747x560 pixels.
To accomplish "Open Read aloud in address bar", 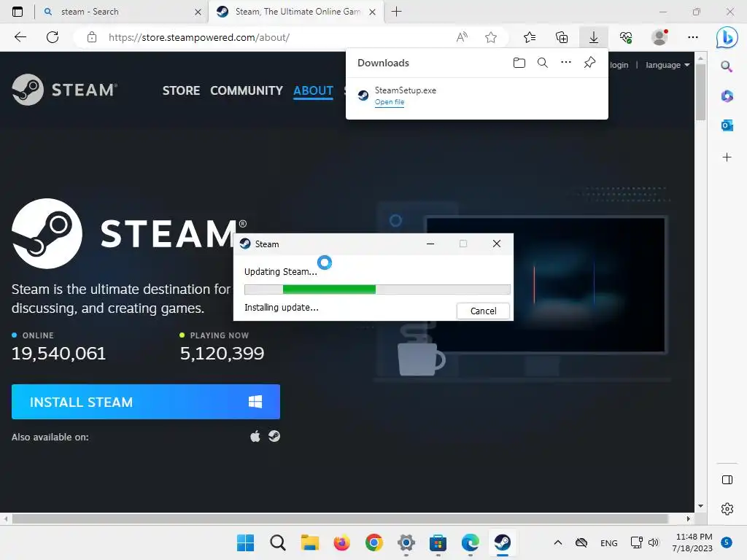I will coord(462,37).
